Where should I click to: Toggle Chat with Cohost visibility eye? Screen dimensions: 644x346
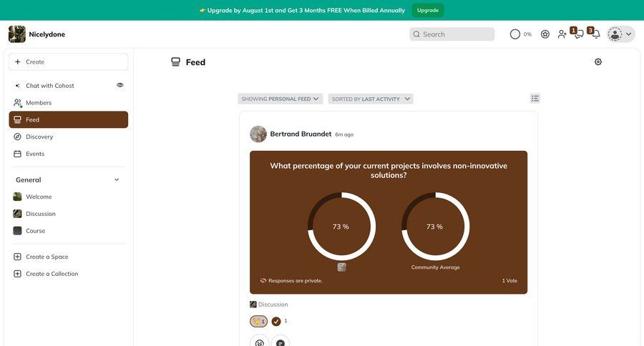[120, 85]
